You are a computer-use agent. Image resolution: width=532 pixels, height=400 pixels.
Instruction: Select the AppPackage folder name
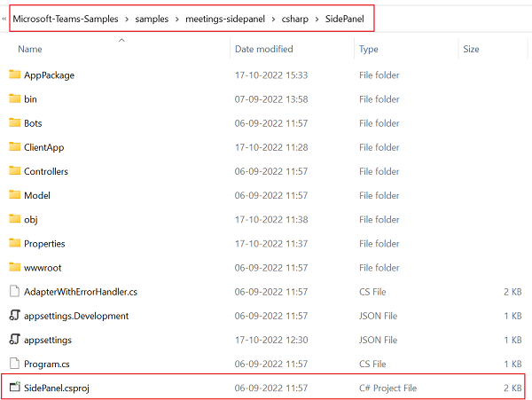tap(49, 75)
